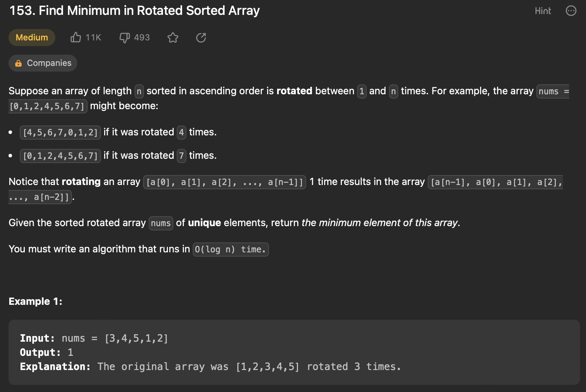The image size is (586, 392).
Task: Click the thumbs up like icon
Action: tap(75, 37)
